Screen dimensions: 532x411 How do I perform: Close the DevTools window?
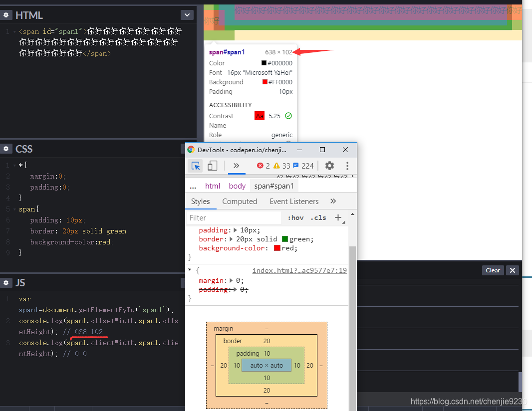345,150
